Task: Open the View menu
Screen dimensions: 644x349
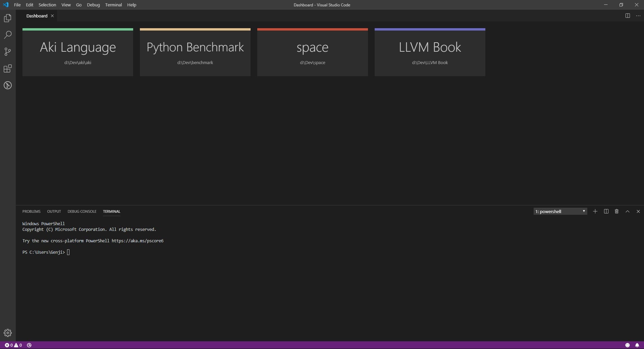Action: click(x=66, y=5)
